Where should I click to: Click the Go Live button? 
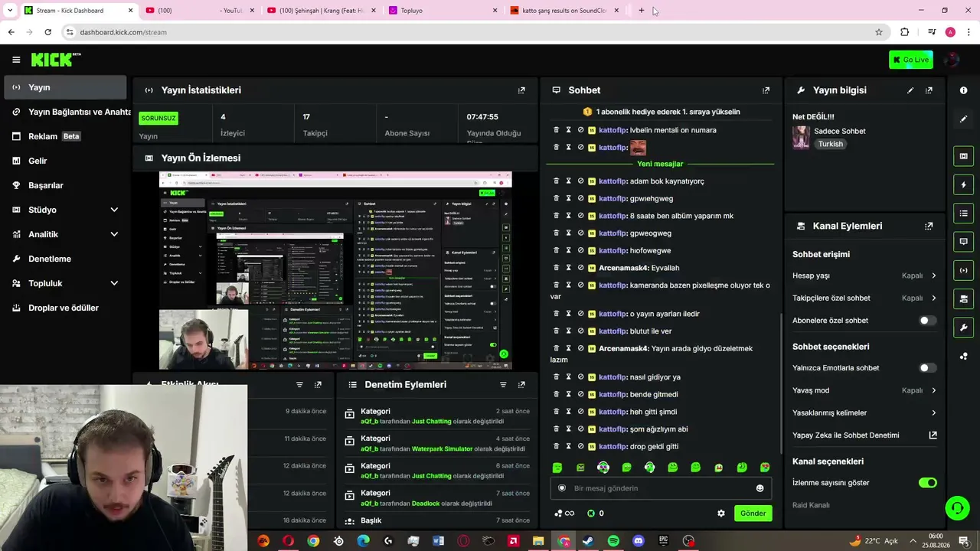(x=910, y=60)
